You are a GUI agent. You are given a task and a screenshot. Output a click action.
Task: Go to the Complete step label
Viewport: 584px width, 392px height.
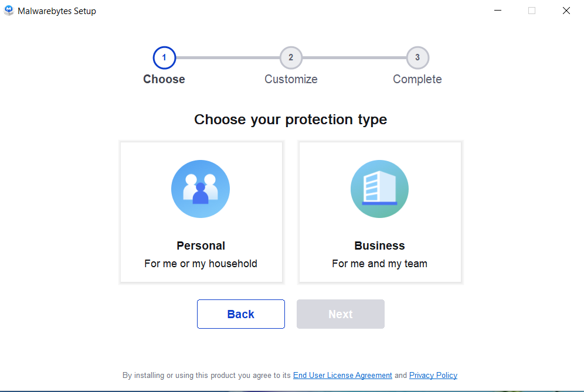click(417, 79)
